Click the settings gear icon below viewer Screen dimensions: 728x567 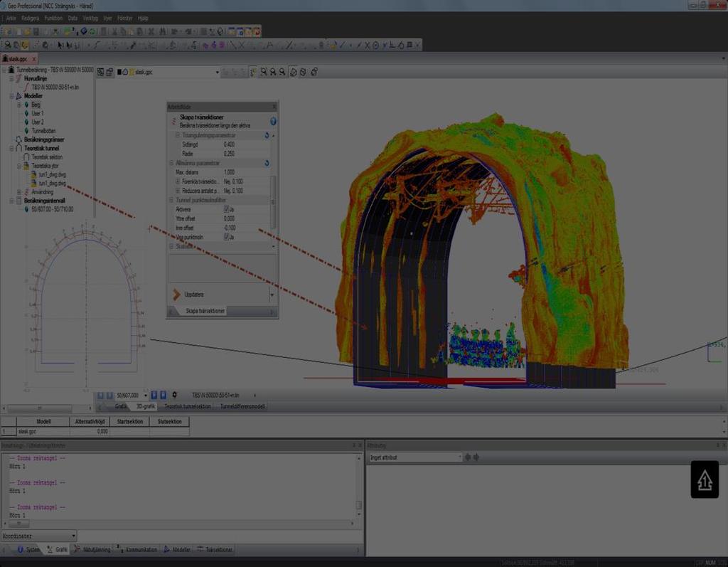tap(175, 395)
